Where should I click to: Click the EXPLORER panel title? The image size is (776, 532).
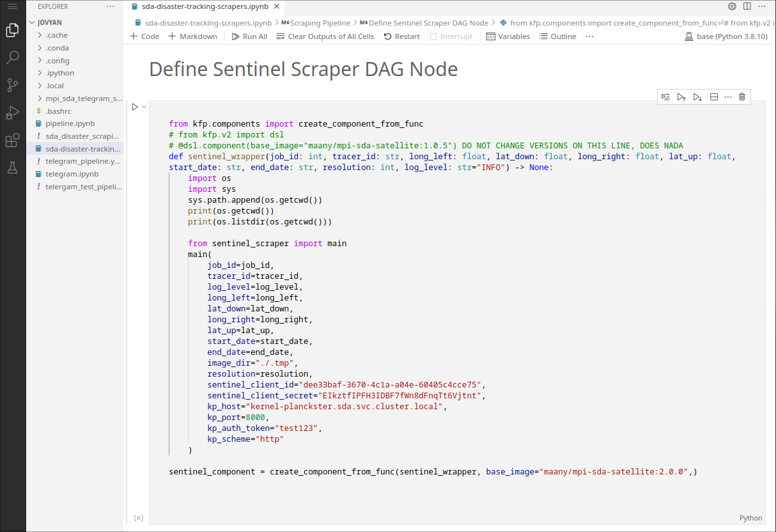pyautogui.click(x=53, y=6)
